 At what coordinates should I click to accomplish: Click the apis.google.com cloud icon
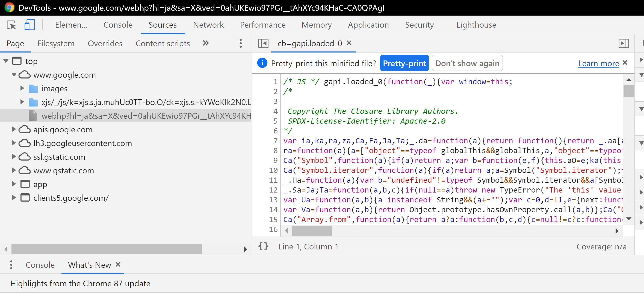25,129
